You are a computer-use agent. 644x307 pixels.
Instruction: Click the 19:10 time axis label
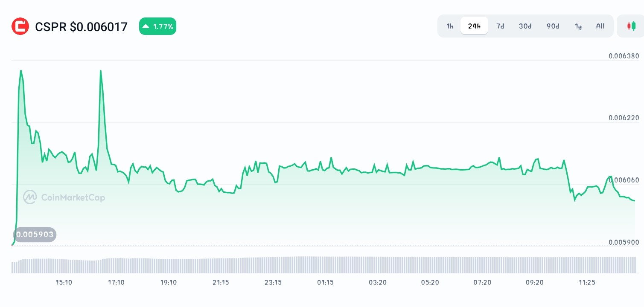(x=169, y=282)
